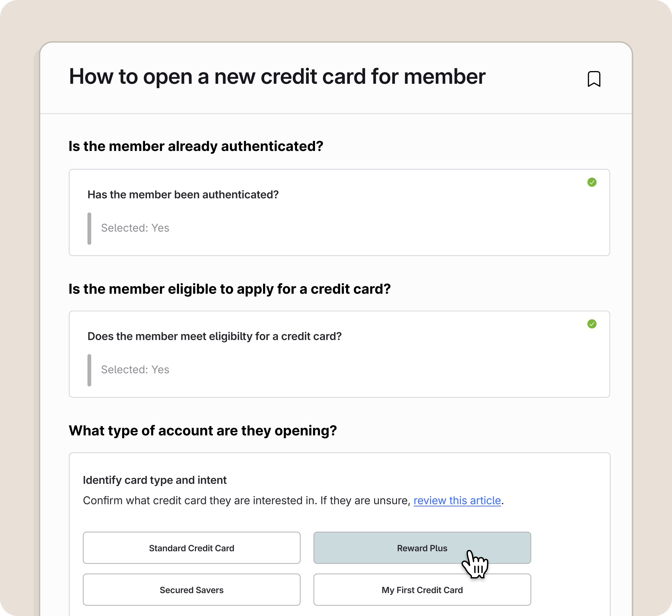Select My First Credit Card

(422, 590)
